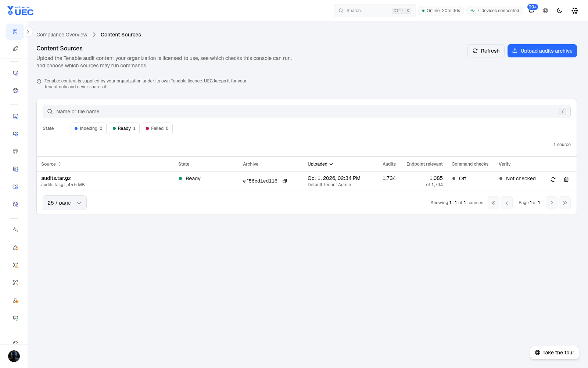This screenshot has height=368, width=588.
Task: Open the notifications bell with 99+ badge
Action: pos(531,10)
